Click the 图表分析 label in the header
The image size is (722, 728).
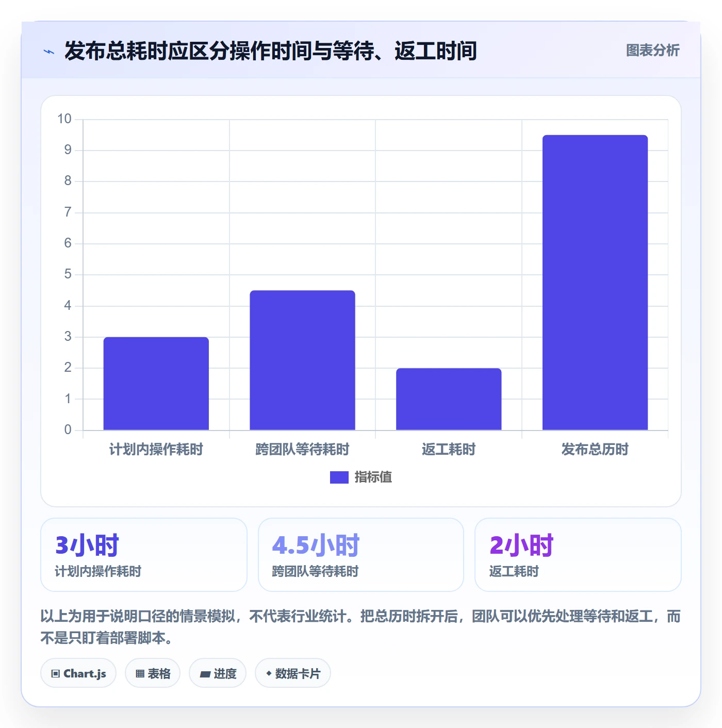[652, 50]
